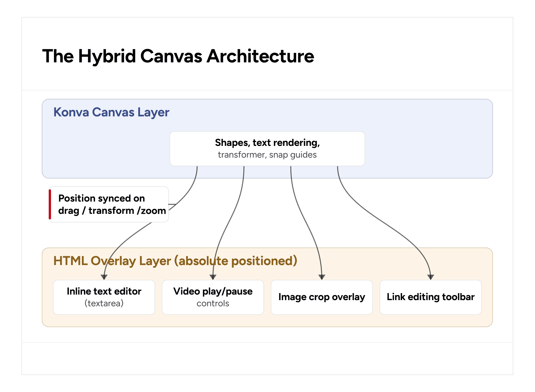Select the 'controls' subtitle text
Screen dimensions: 535x392
213,303
